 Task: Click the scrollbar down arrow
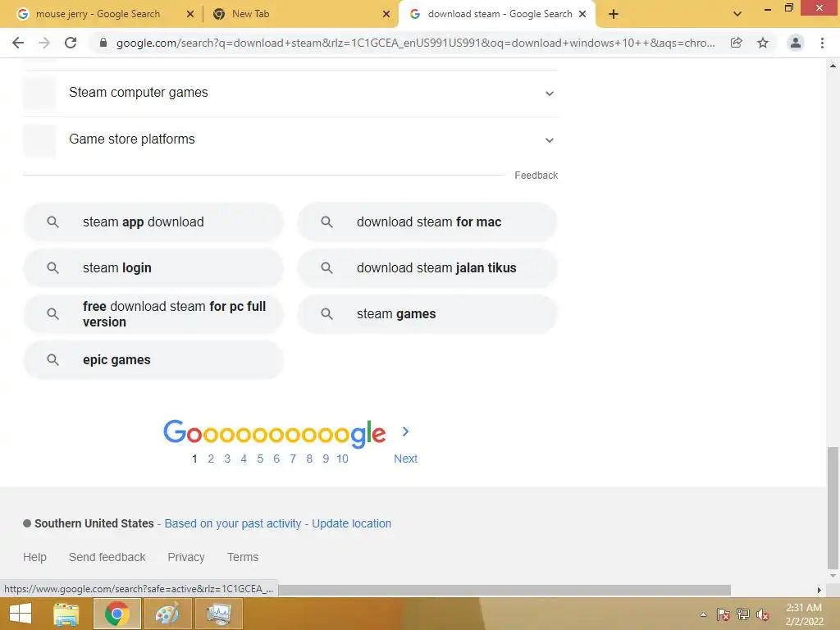coord(833,576)
